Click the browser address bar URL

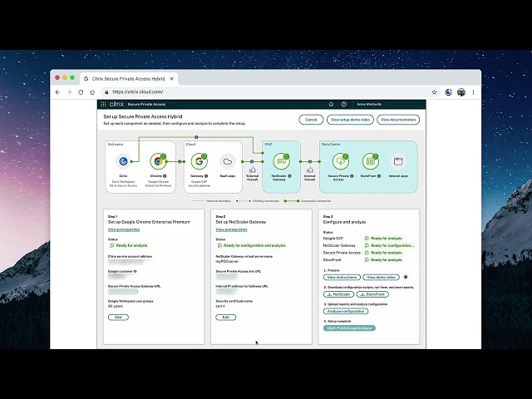coord(138,92)
